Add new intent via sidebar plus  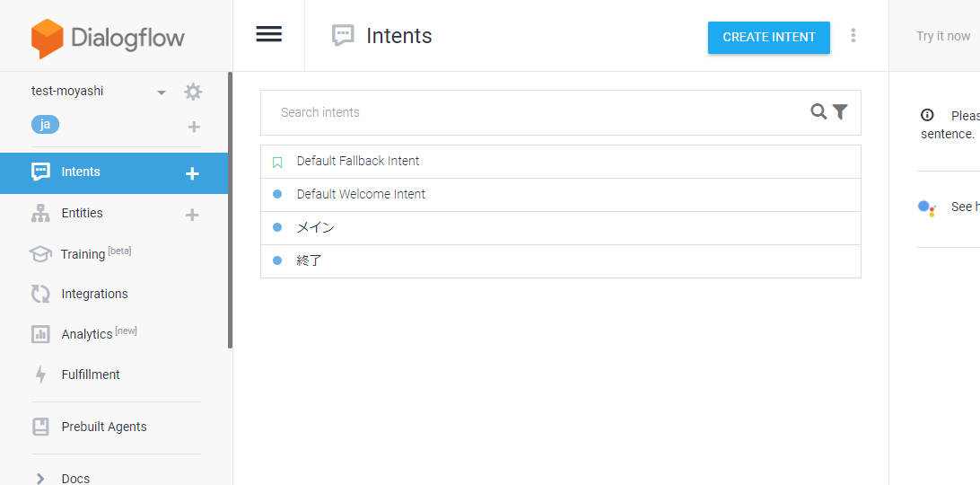click(x=192, y=174)
